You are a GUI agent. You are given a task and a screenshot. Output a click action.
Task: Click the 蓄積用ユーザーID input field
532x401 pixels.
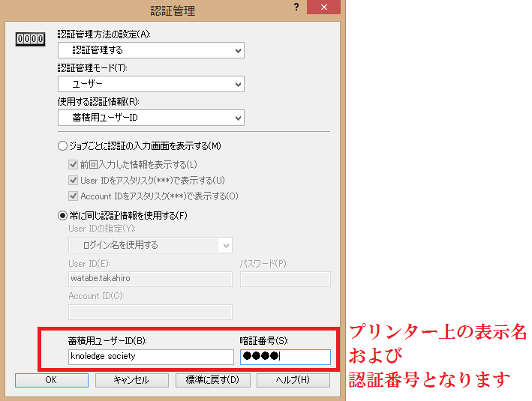[x=149, y=357]
